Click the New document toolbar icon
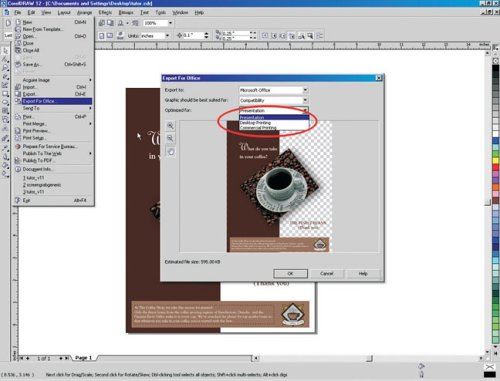 (x=8, y=23)
